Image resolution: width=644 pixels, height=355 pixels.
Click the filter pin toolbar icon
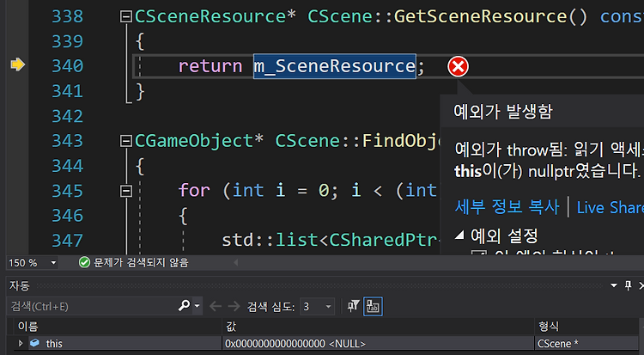[353, 306]
